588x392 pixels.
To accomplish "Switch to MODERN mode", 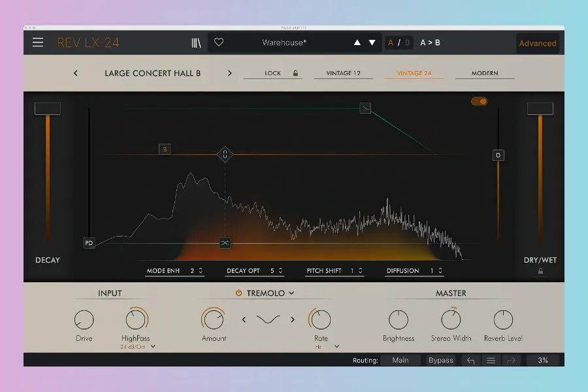I will [x=485, y=73].
